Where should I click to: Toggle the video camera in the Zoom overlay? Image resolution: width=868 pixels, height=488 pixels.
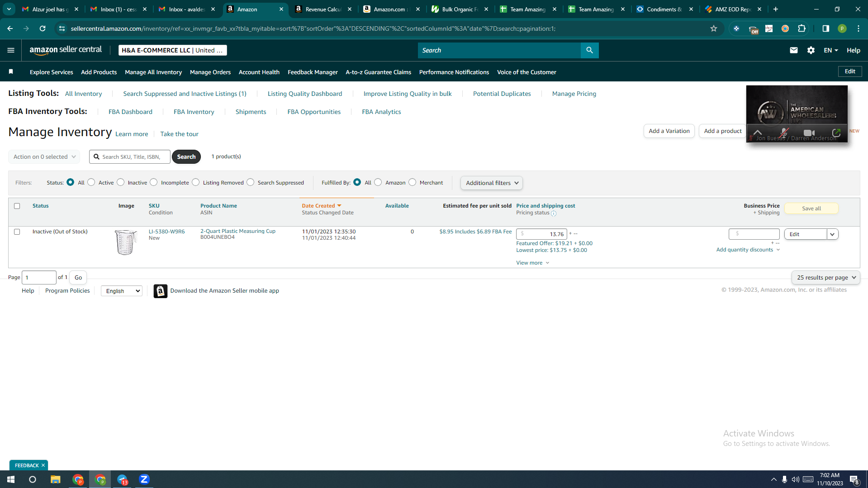(809, 133)
